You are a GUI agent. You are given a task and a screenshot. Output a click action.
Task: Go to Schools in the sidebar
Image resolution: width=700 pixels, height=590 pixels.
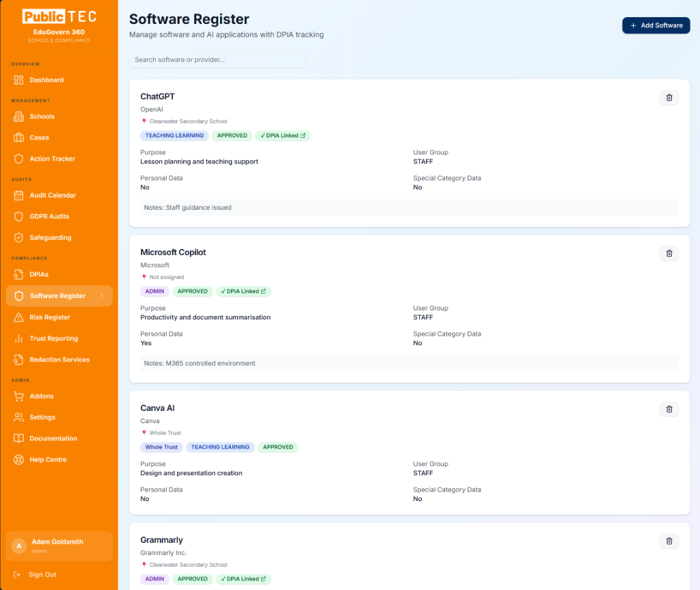click(59, 117)
